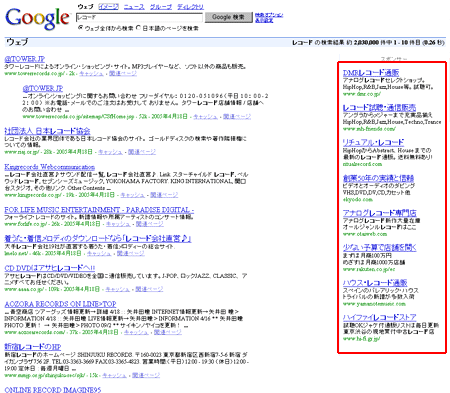The width and height of the screenshot is (450, 393).
Task: Switch to the イメージ tab
Action: click(108, 7)
